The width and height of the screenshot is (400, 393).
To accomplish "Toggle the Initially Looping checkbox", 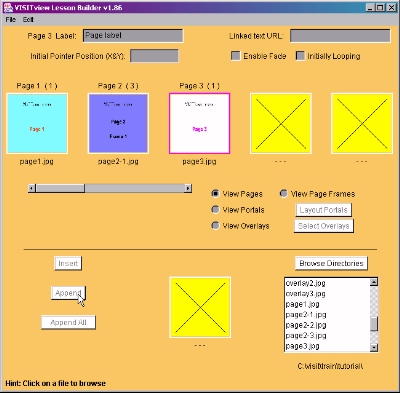I will point(300,56).
